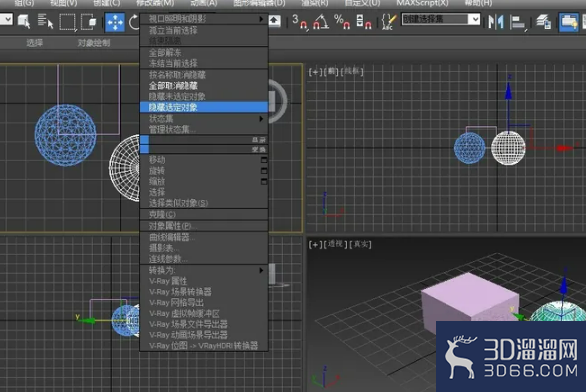Toggle the Window/Crossing selection icon

pyautogui.click(x=89, y=22)
